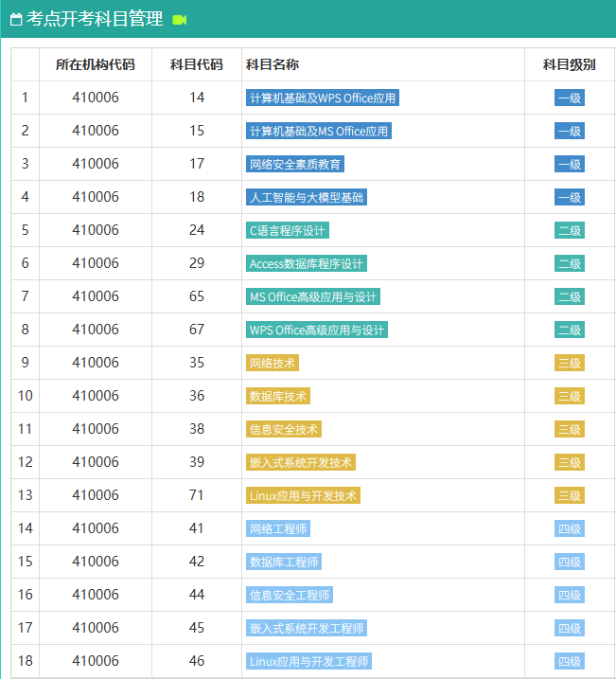Click the 科目代码 column header
The height and width of the screenshot is (679, 616).
click(x=196, y=64)
